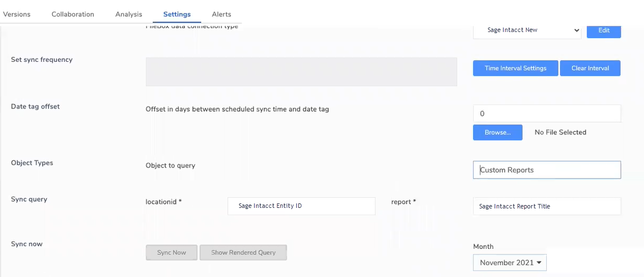Switch to the Collaboration tab

(x=72, y=14)
